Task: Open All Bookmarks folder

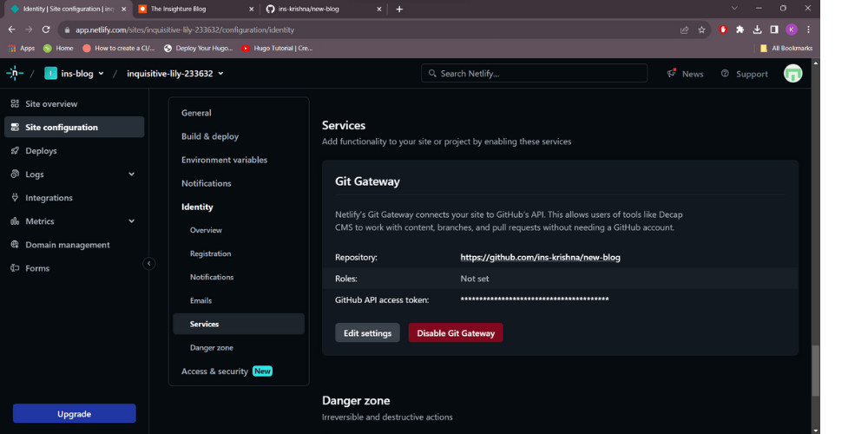Action: (786, 48)
